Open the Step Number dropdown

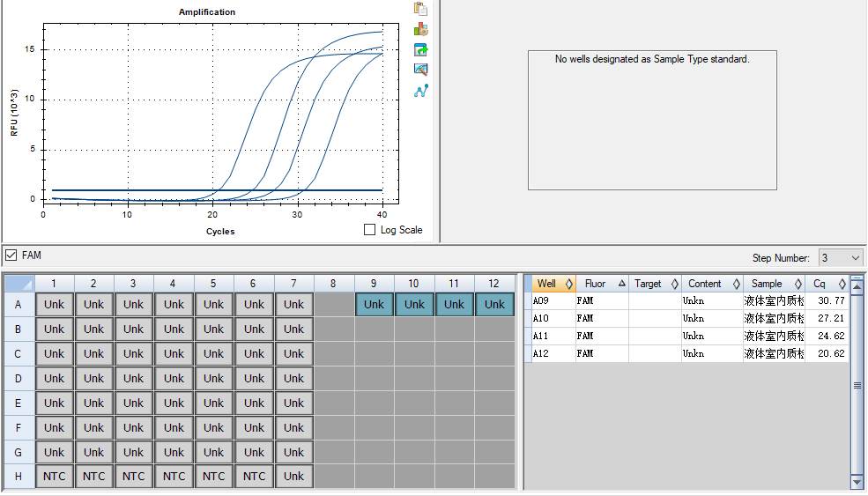coord(841,258)
